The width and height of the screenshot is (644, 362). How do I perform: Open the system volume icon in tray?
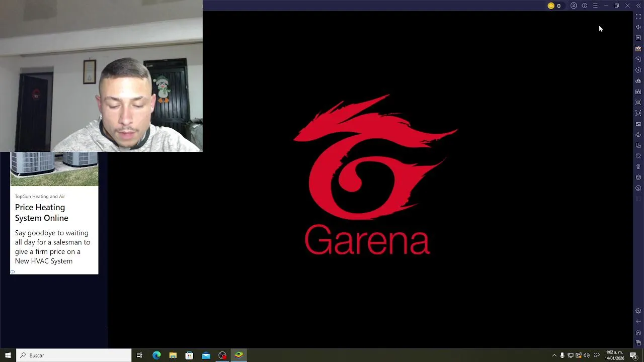coord(587,355)
